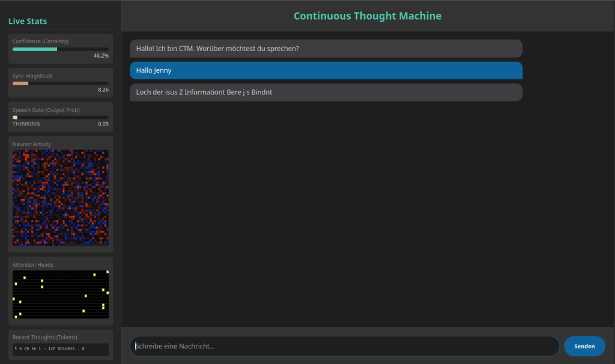Click the 46.2% confidence value

(x=101, y=55)
